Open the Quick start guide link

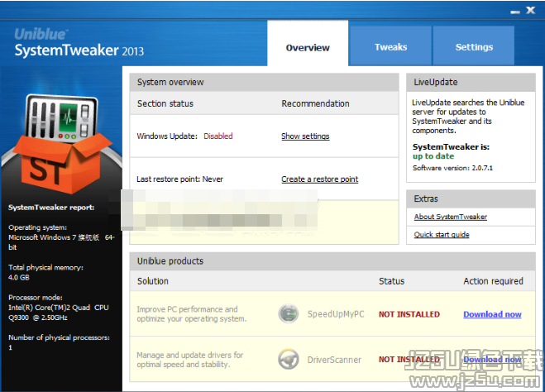click(x=442, y=235)
